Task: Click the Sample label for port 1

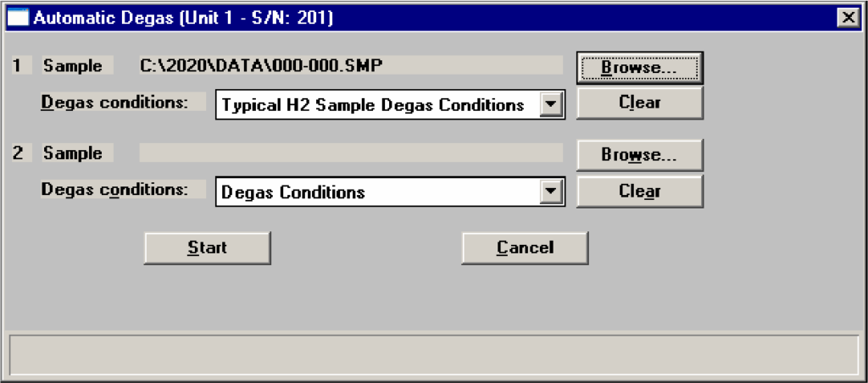Action: pyautogui.click(x=72, y=66)
